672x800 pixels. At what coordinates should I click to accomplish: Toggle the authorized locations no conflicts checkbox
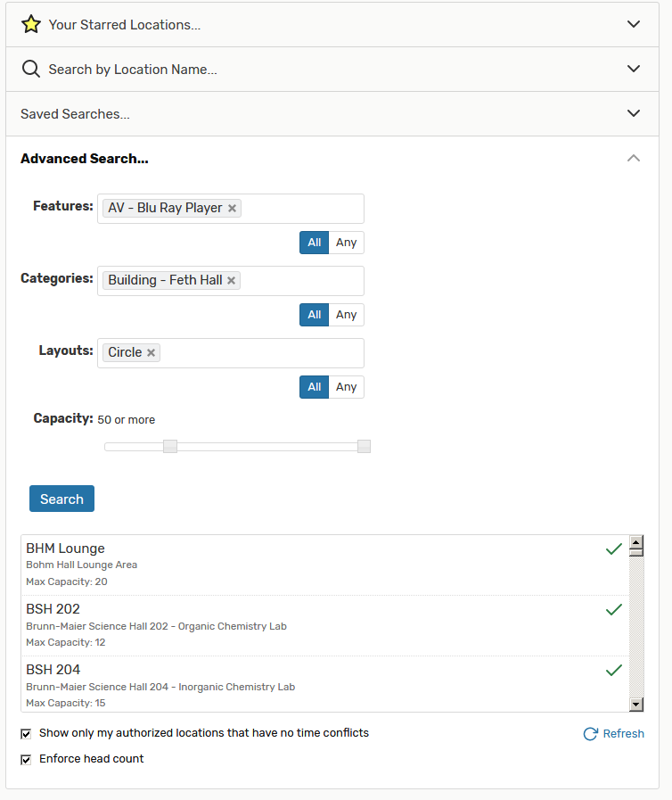pyautogui.click(x=26, y=733)
